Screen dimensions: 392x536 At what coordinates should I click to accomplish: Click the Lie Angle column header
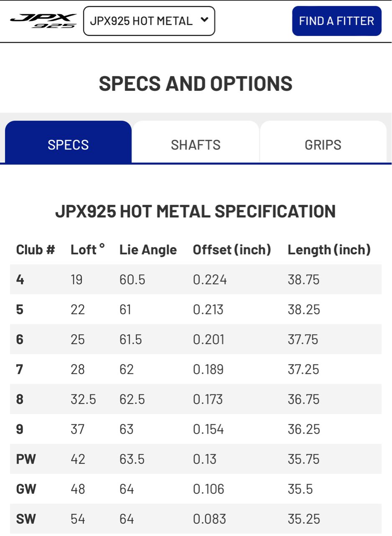point(148,250)
